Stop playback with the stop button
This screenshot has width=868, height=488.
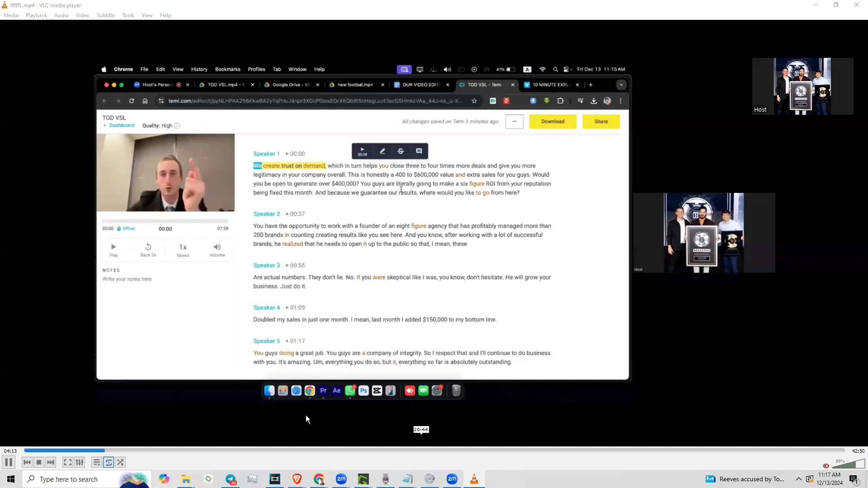[39, 462]
